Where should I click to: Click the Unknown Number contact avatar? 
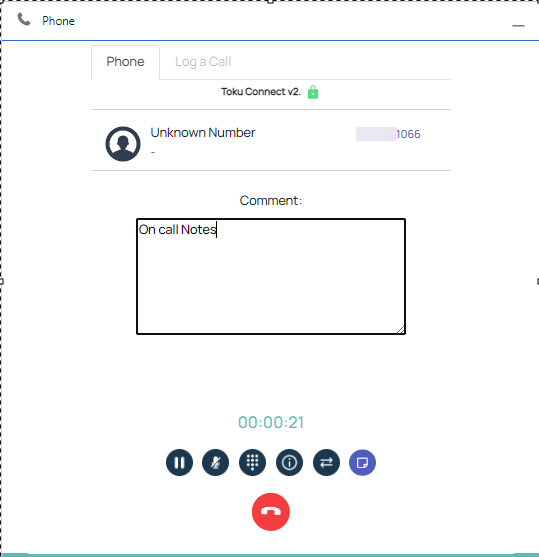coord(123,144)
